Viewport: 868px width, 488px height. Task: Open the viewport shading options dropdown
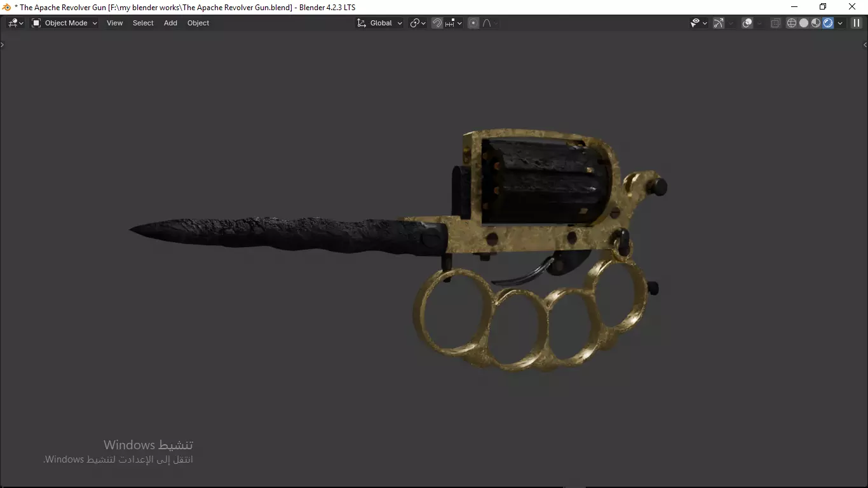tap(840, 23)
